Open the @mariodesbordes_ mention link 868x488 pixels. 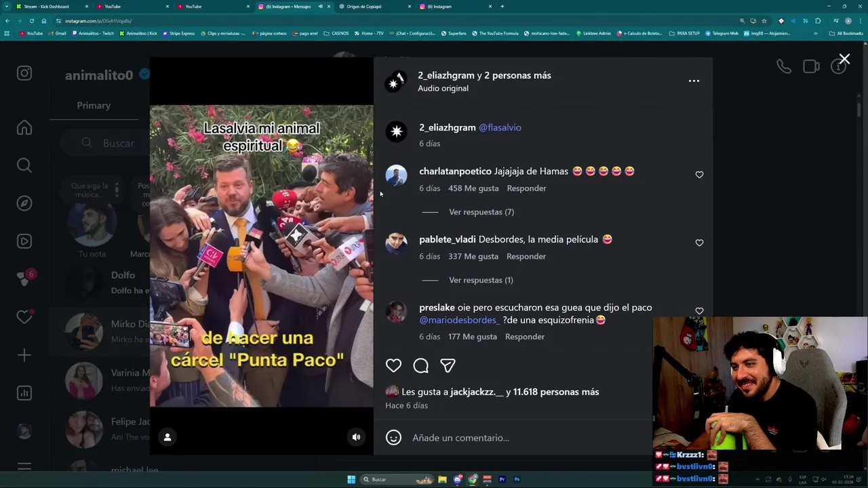[x=459, y=320]
